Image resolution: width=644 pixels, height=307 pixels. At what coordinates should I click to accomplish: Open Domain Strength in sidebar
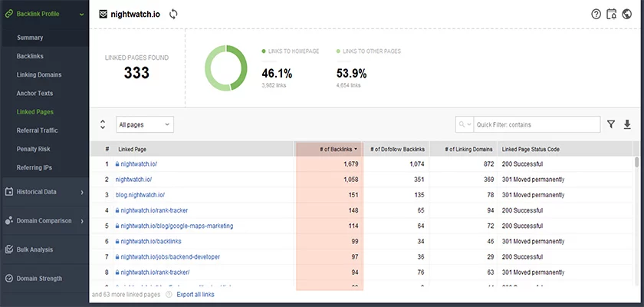pyautogui.click(x=39, y=279)
